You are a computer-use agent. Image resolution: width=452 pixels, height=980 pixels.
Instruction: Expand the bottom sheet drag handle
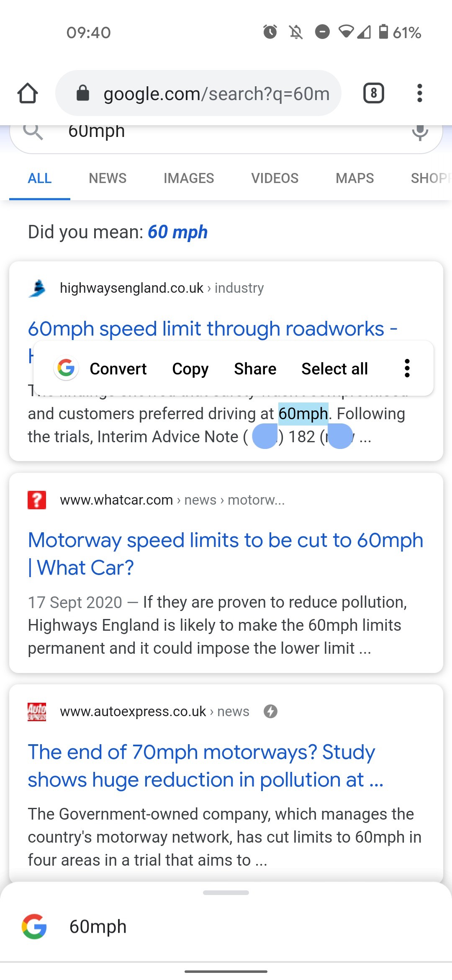click(x=226, y=891)
